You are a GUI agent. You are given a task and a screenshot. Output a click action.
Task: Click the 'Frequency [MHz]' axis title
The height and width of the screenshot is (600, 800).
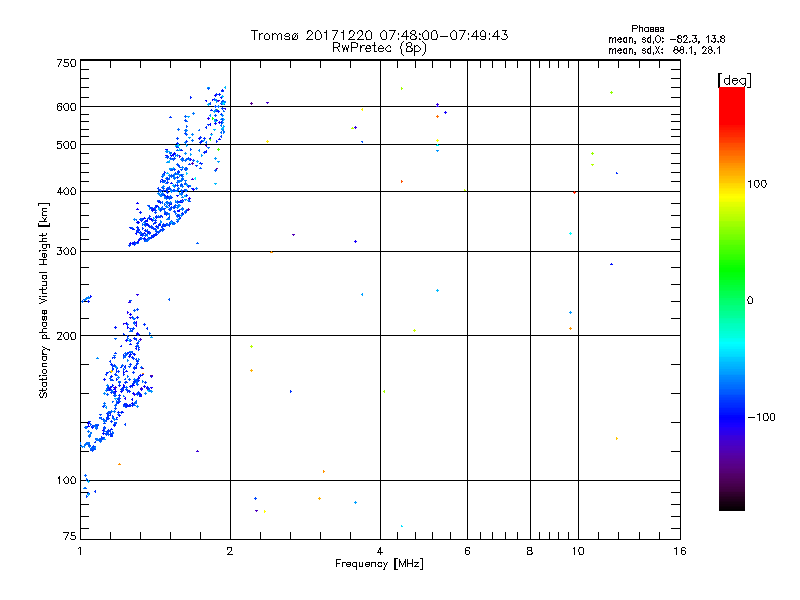(x=379, y=564)
